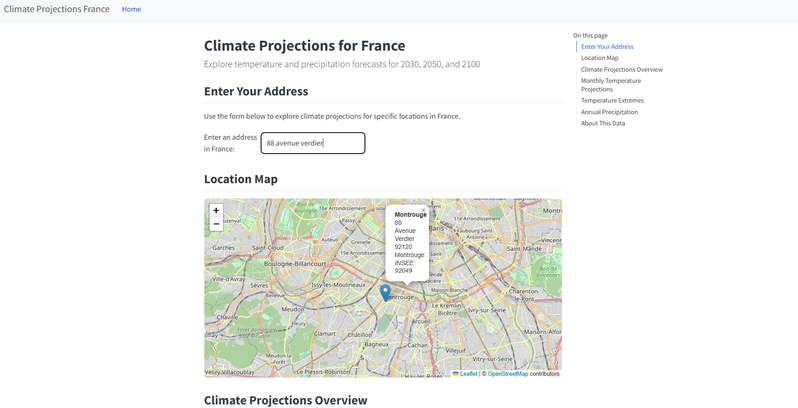This screenshot has width=798, height=408.
Task: Click the Climate Projections France brand title
Action: click(x=57, y=9)
